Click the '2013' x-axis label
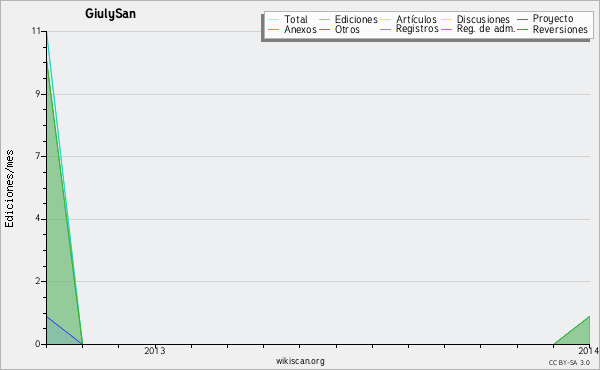 pyautogui.click(x=155, y=350)
